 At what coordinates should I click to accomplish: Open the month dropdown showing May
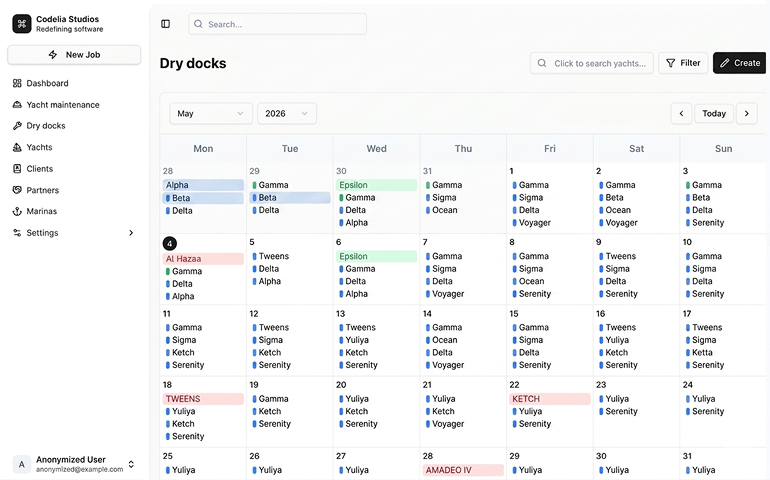pyautogui.click(x=211, y=113)
